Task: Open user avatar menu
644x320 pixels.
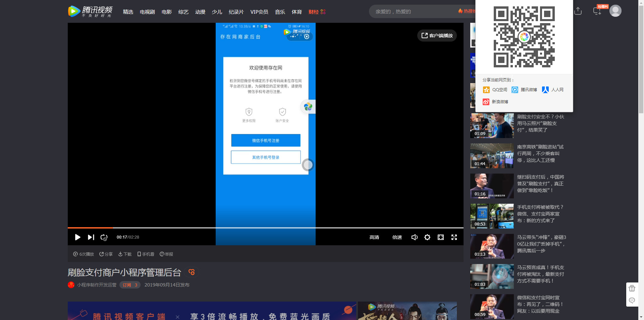Action: point(615,11)
